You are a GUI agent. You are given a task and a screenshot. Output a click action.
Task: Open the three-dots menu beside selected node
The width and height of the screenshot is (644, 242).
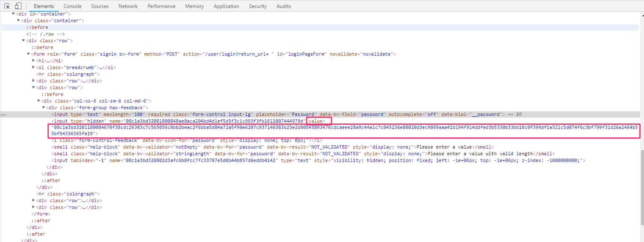coord(3,114)
